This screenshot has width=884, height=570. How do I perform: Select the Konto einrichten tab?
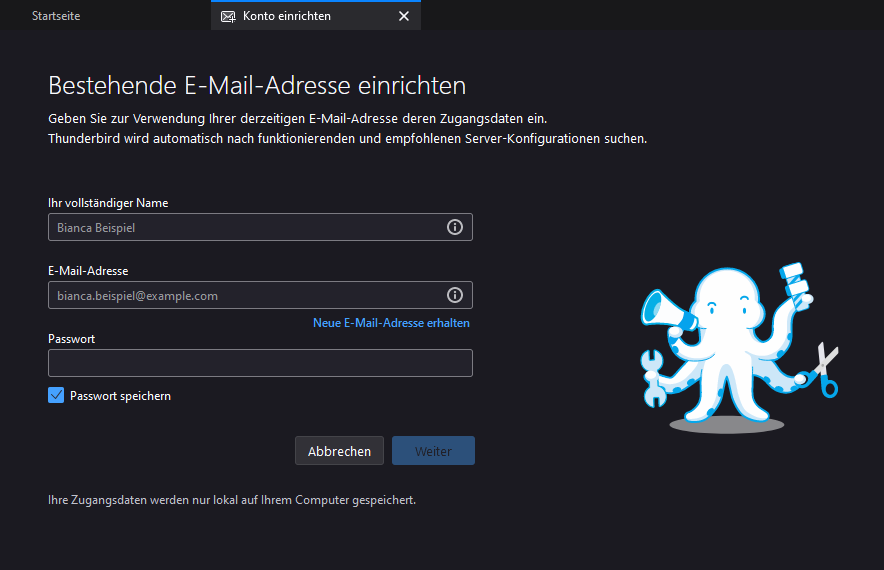point(316,16)
